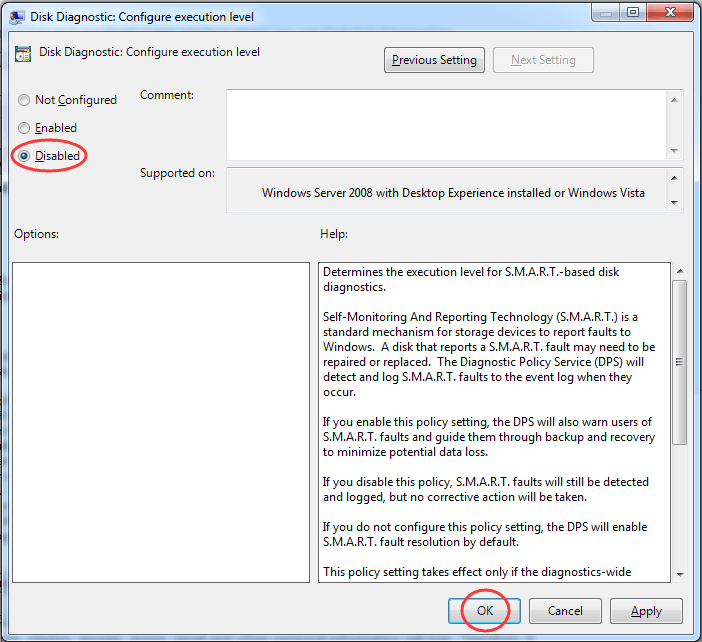Click inside the Comment text box
The width and height of the screenshot is (702, 642).
(446, 125)
